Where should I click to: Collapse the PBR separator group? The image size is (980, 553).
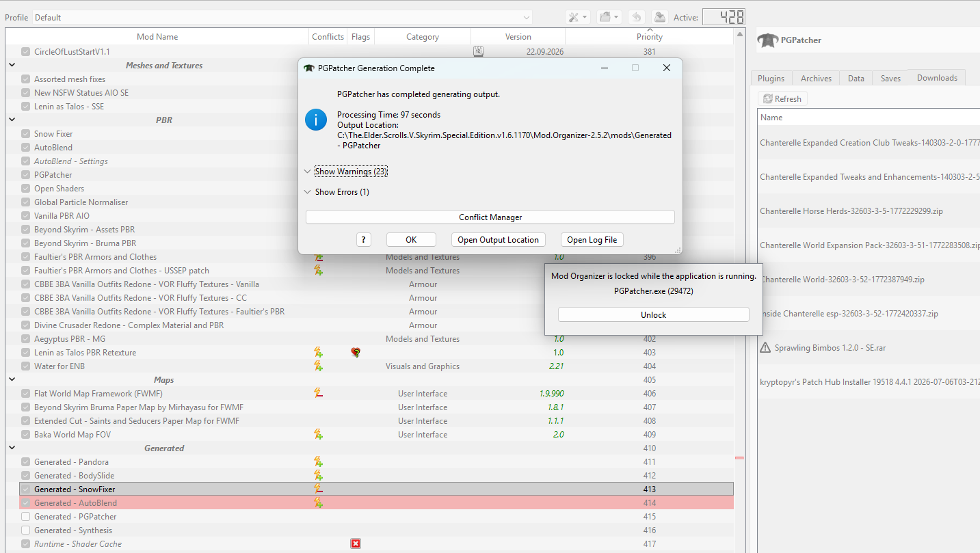[x=12, y=120]
